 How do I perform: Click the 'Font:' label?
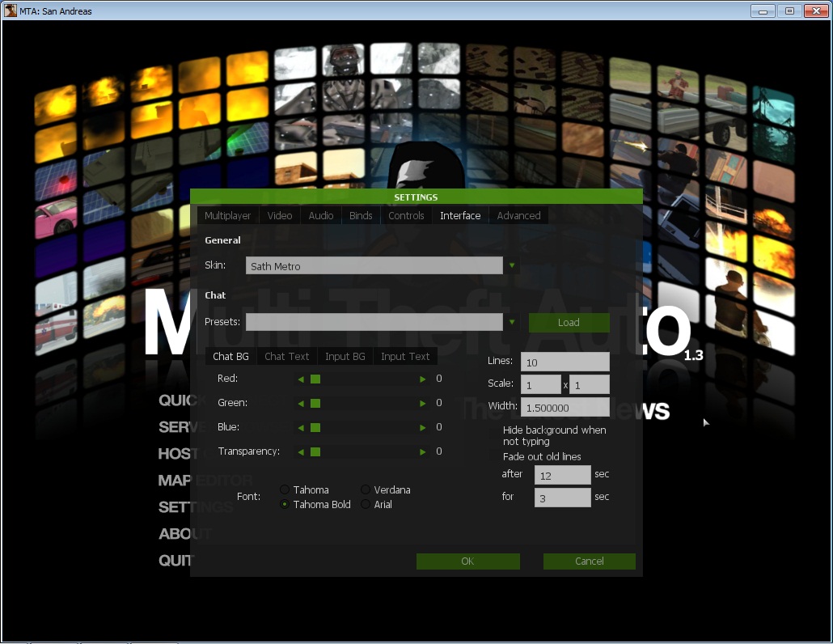248,496
